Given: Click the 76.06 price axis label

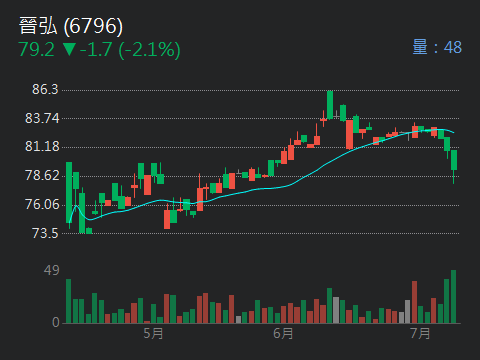Looking at the screenshot, I should (x=42, y=204).
